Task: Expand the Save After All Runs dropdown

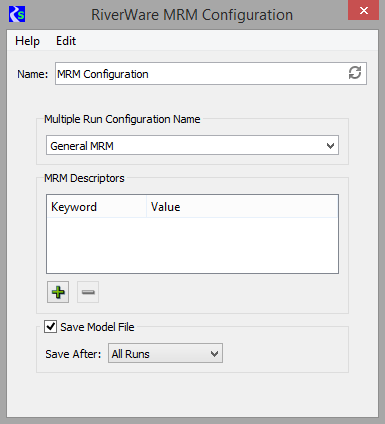Action: click(x=165, y=353)
